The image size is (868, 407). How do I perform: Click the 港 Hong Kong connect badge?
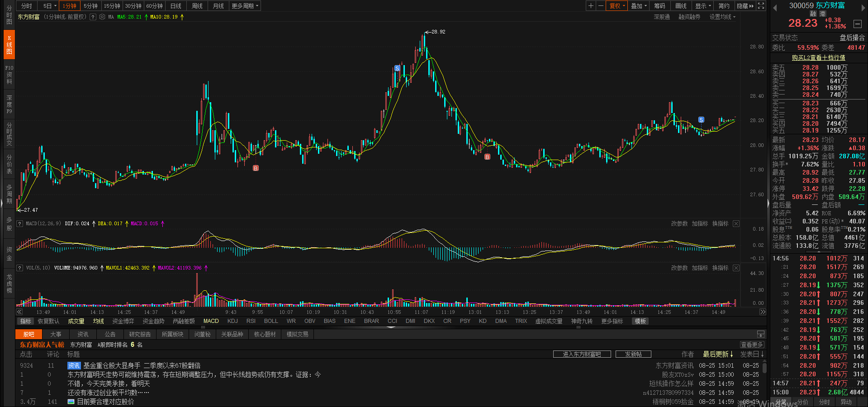pyautogui.click(x=823, y=14)
